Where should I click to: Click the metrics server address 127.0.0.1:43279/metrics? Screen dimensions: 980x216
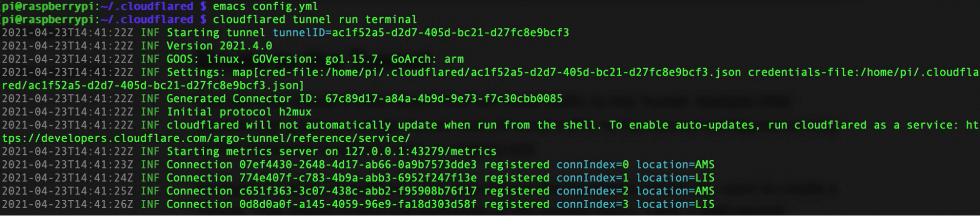[421, 152]
